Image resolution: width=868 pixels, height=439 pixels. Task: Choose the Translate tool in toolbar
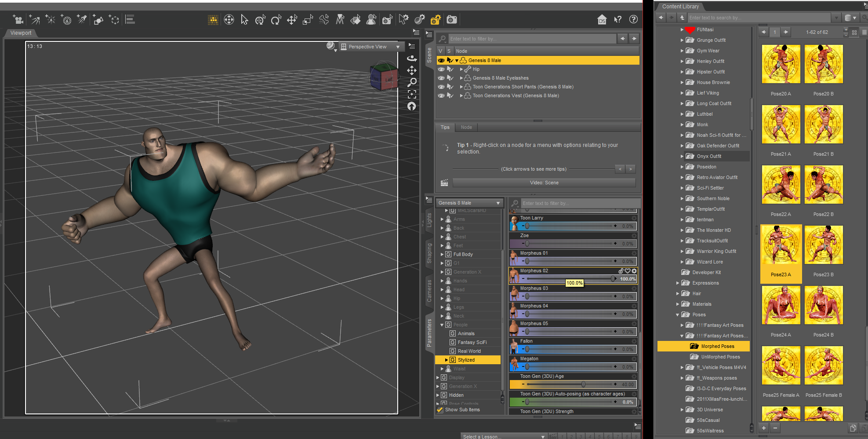coord(292,20)
